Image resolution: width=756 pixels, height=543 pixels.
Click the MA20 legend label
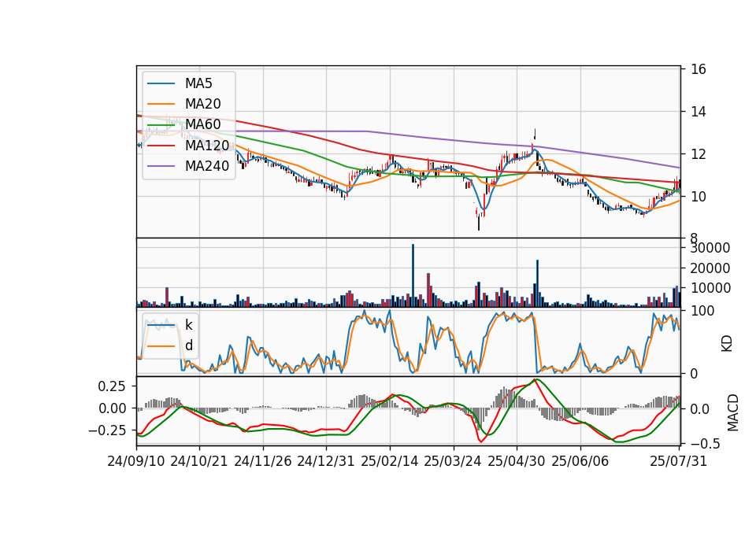pyautogui.click(x=202, y=104)
